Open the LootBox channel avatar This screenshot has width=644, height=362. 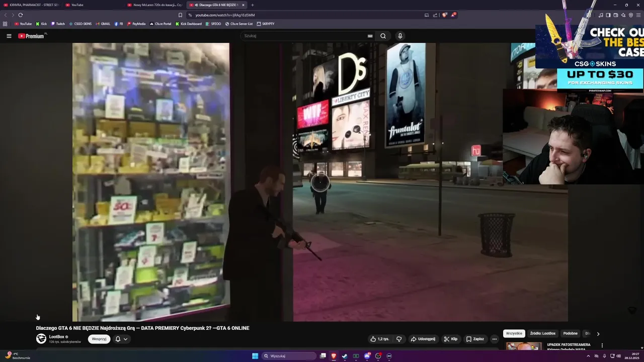point(41,339)
